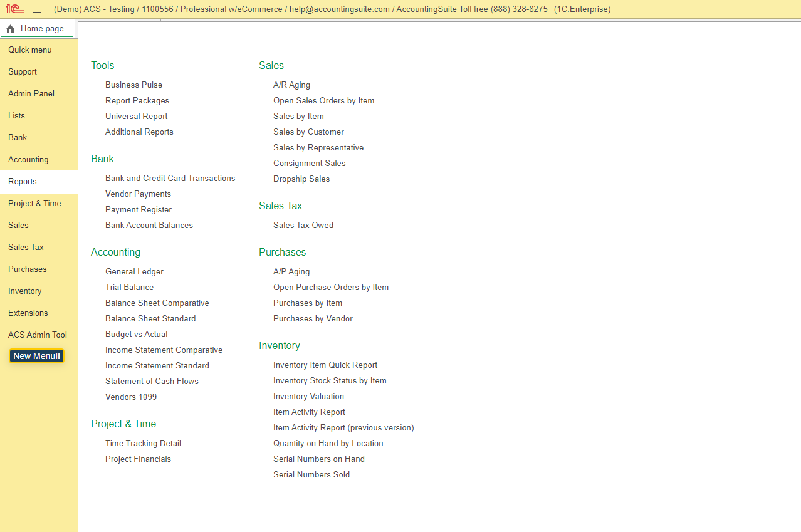This screenshot has width=801, height=532.
Task: Open Balance Sheet Standard report
Action: coord(150,319)
